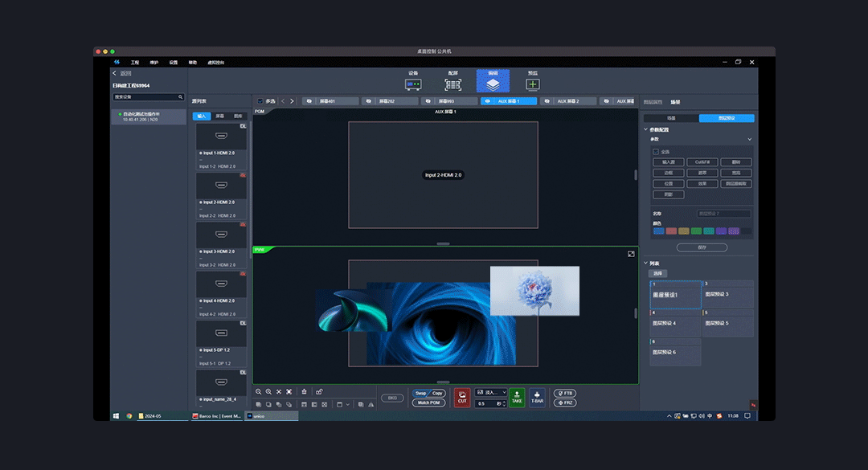The image size is (868, 470).
Task: Toggle the eye icon for 屏幕993
Action: tap(428, 101)
